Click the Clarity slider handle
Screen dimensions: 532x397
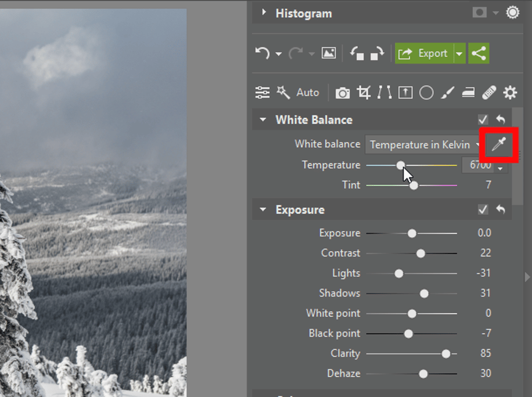point(446,354)
